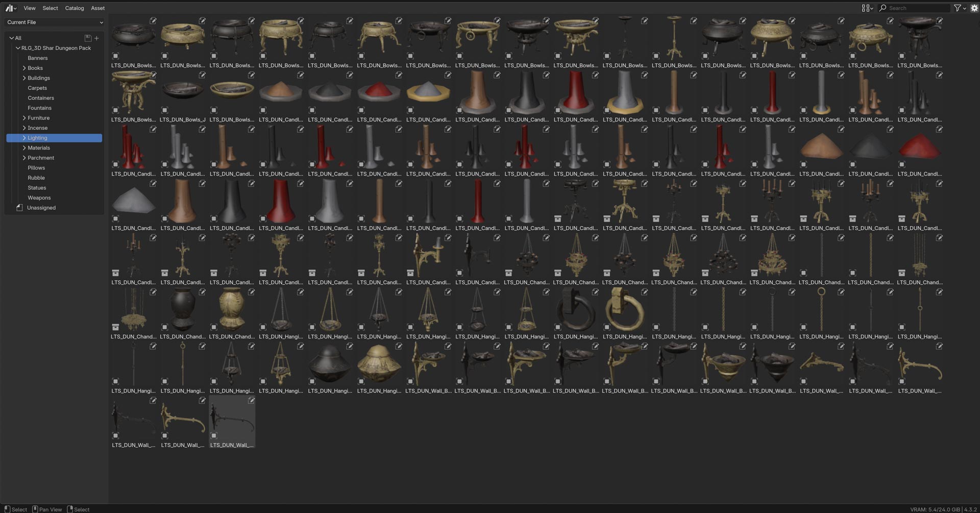Expand the Lighting catalog arrow
The height and width of the screenshot is (513, 980).
click(x=24, y=138)
